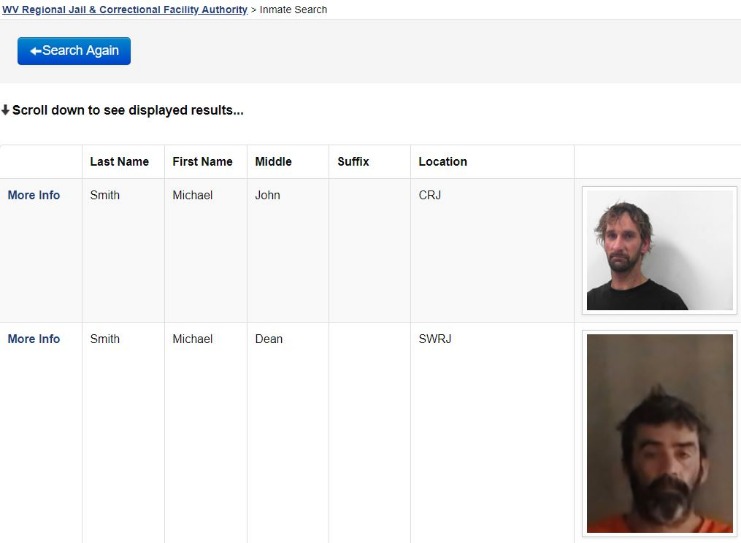Open More Info for Michael John Smith
Screen dimensions: 741x543
tap(34, 195)
